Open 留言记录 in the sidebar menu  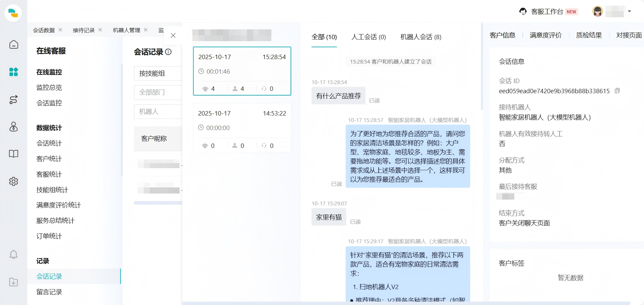pos(49,292)
